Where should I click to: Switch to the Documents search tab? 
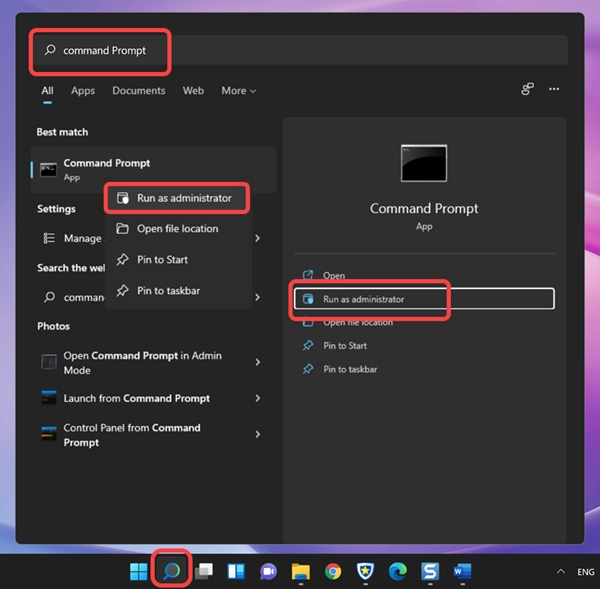(138, 91)
